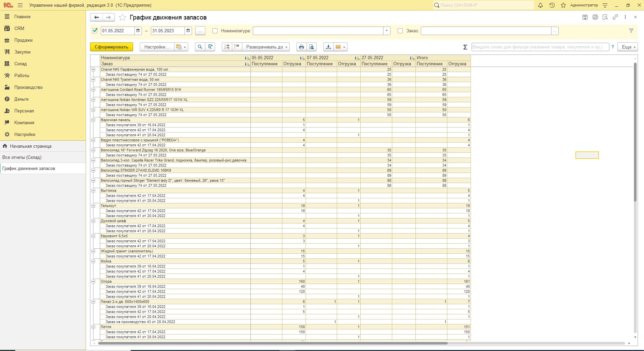The width and height of the screenshot is (644, 351).
Task: Add report to favorites with star
Action: coord(123,17)
